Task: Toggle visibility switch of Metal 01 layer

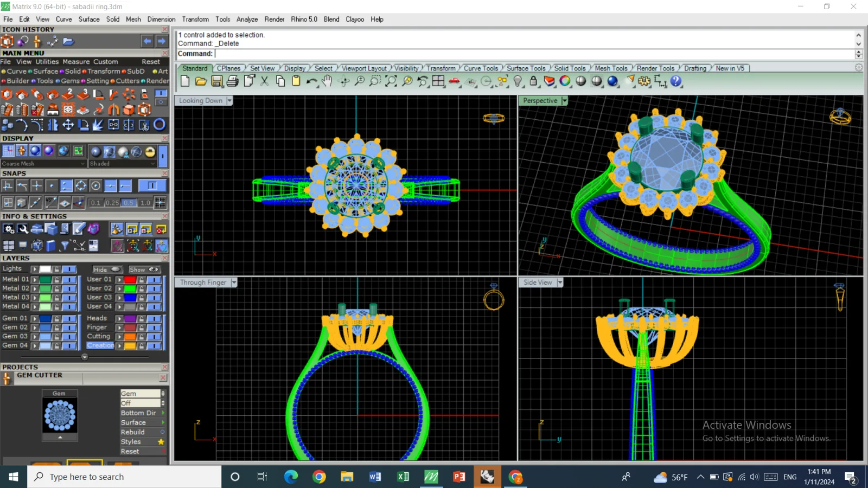Action: (x=69, y=280)
